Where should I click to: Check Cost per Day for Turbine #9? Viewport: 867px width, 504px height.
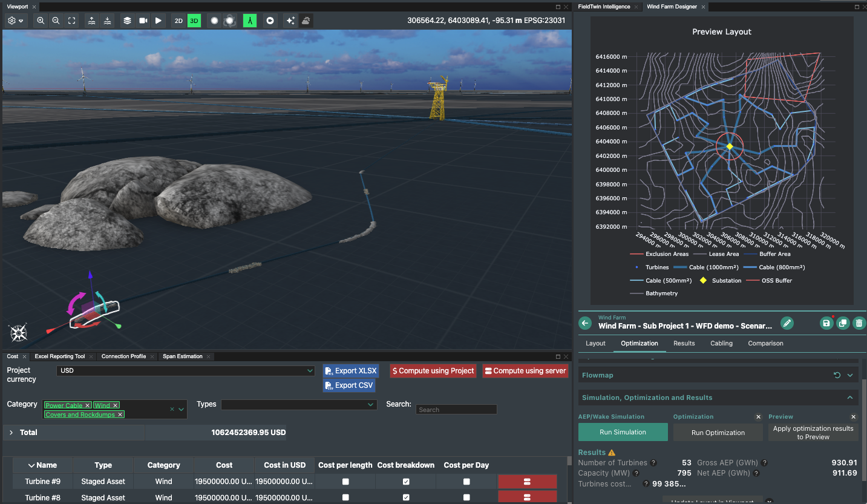[x=466, y=482]
